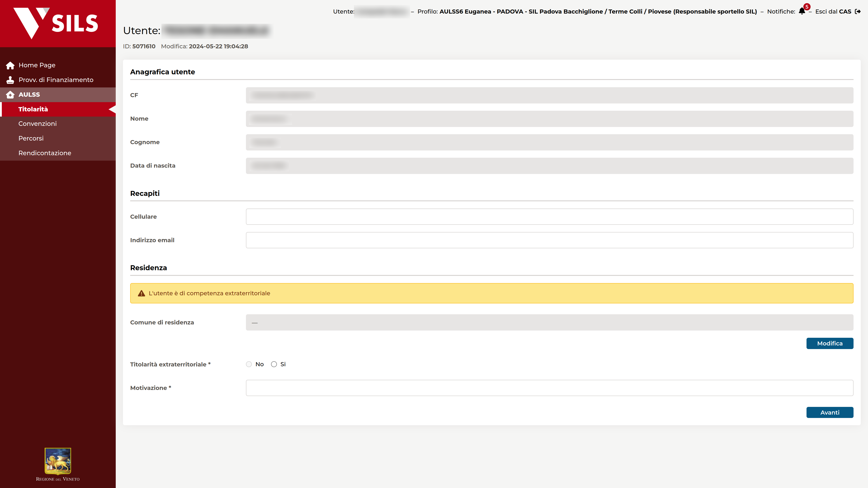868x488 pixels.
Task: Click the Home Page house icon
Action: click(x=10, y=65)
